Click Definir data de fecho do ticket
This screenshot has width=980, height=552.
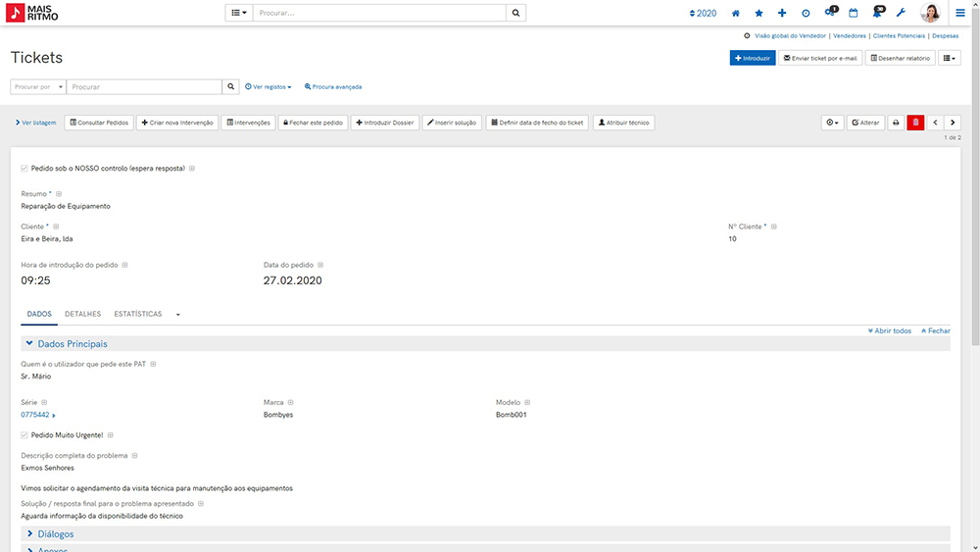537,123
